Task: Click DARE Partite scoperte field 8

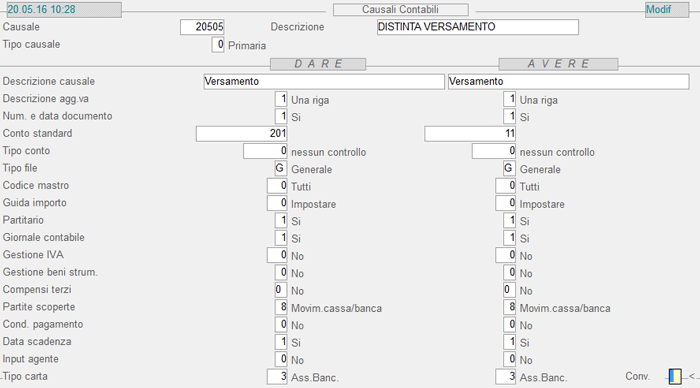Action: coord(281,307)
